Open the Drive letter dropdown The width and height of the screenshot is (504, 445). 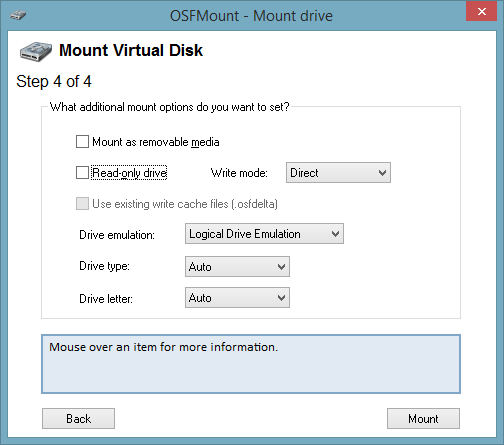tap(237, 298)
